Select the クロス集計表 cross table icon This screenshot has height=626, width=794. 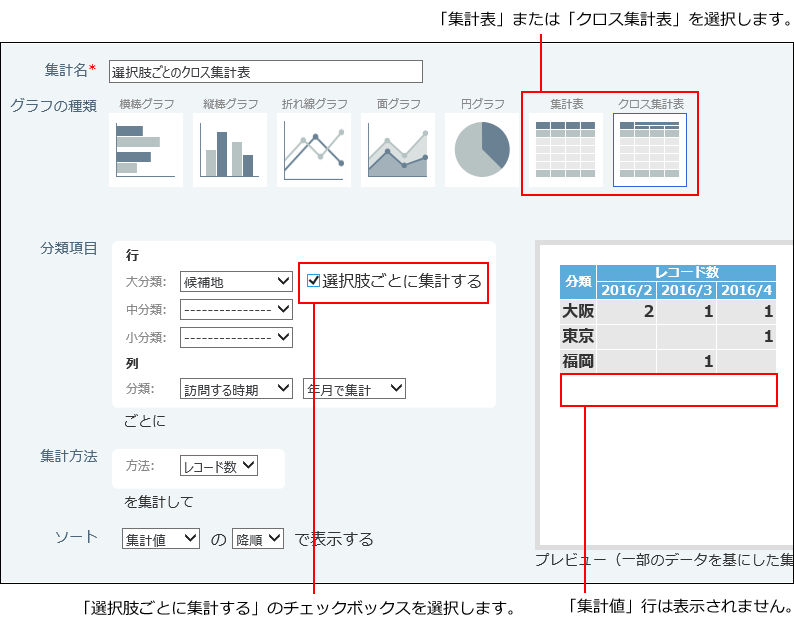click(x=650, y=150)
